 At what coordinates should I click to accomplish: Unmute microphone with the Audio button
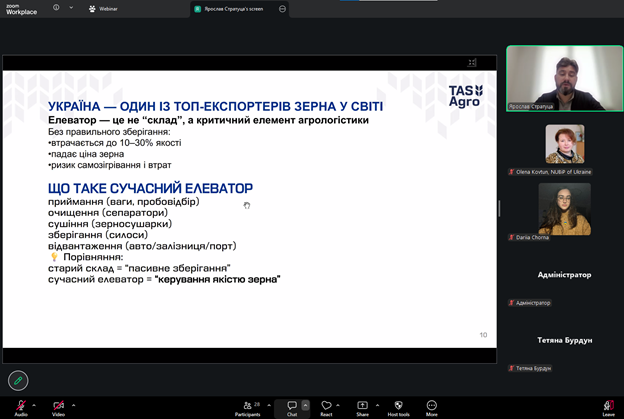coord(21,408)
